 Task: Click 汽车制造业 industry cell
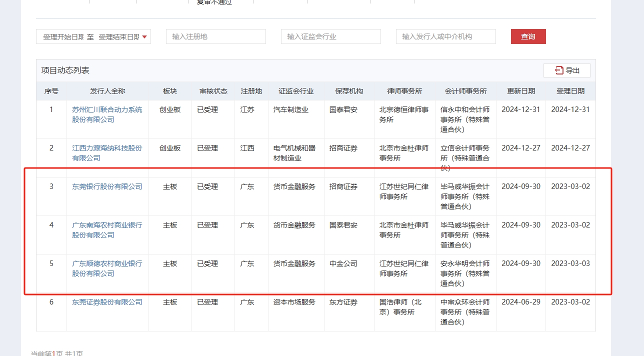tap(291, 109)
